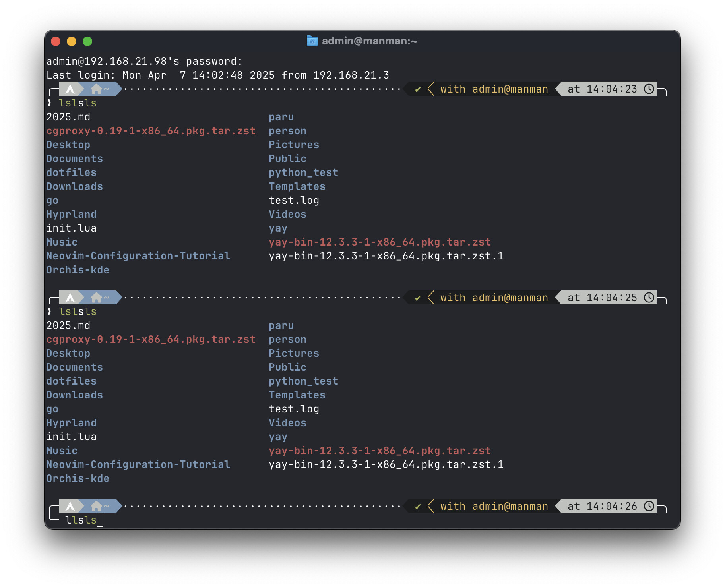Viewport: 725px width, 588px height.
Task: Click 'yay' directory in the second listing
Action: click(x=278, y=437)
